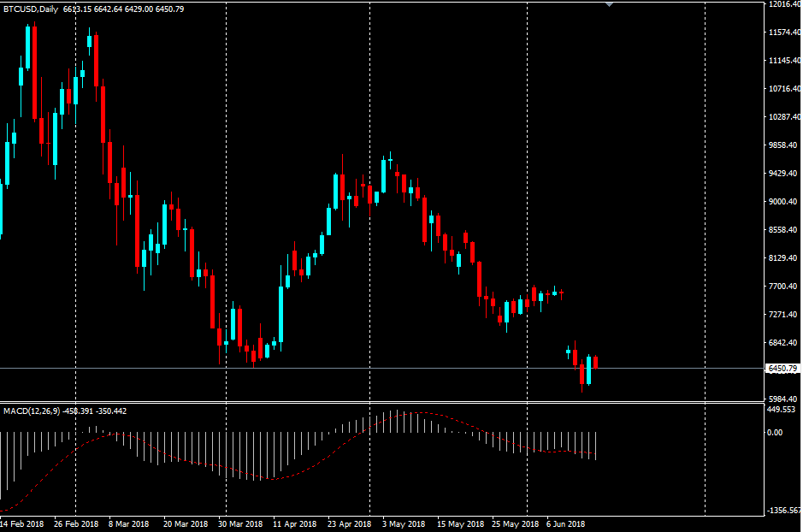The image size is (803, 532).
Task: Click the 20 Mar 2018 date label
Action: coord(186,523)
